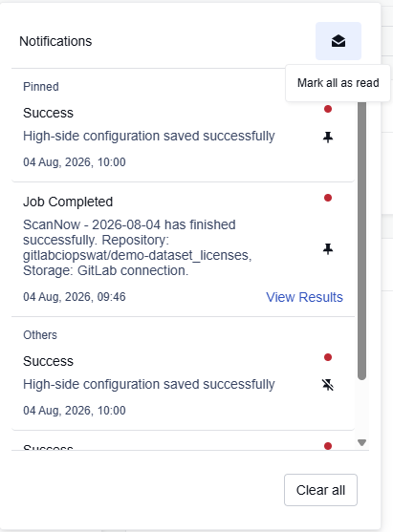Pin the Success notification under Others

tap(328, 385)
